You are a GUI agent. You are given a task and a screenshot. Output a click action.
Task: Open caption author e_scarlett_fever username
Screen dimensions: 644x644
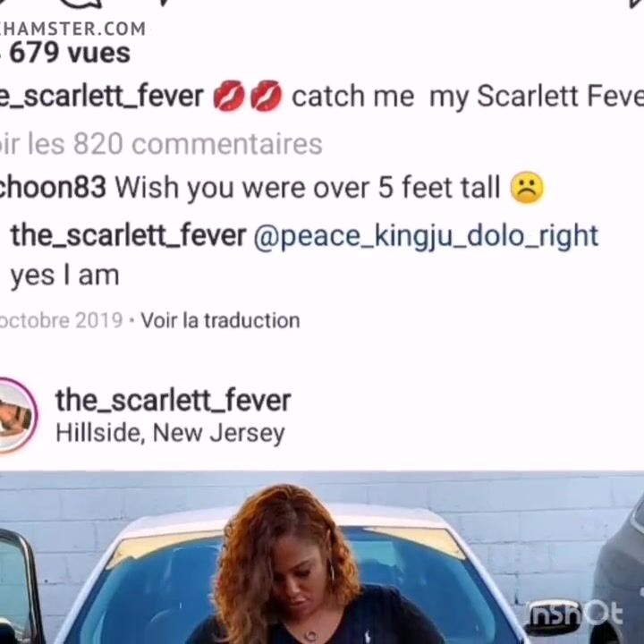coord(101,96)
